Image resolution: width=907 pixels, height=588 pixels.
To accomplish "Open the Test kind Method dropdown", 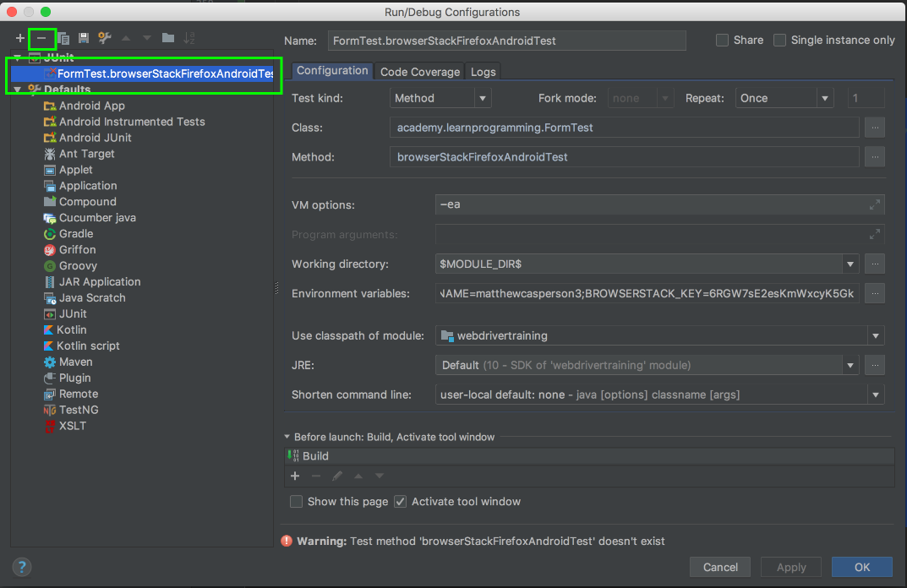I will pos(440,99).
